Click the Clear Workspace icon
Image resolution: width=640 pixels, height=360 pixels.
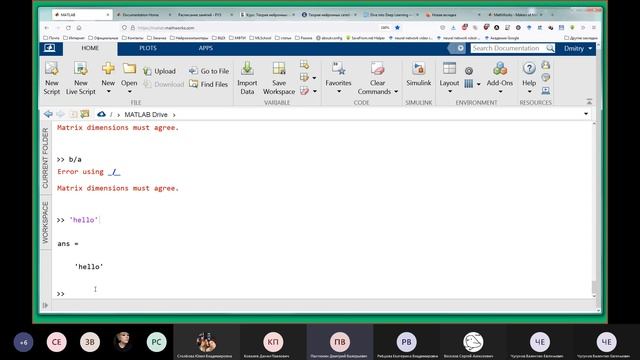[304, 91]
